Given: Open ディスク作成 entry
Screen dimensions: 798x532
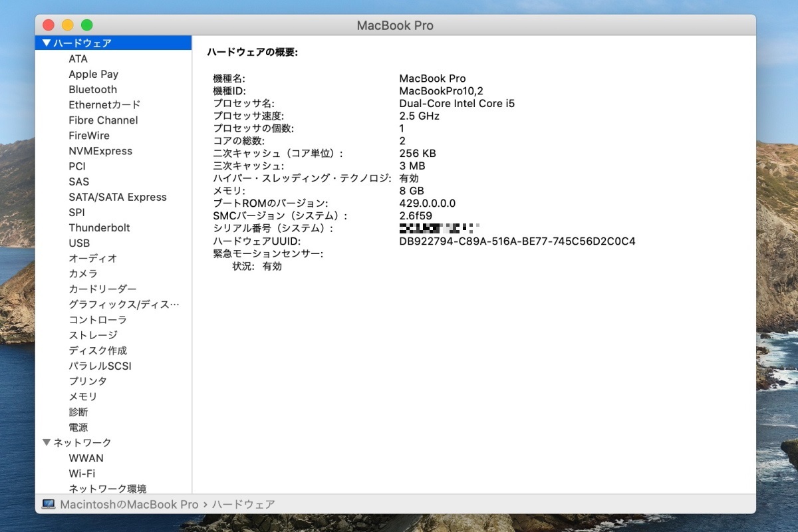Looking at the screenshot, I should click(x=98, y=350).
